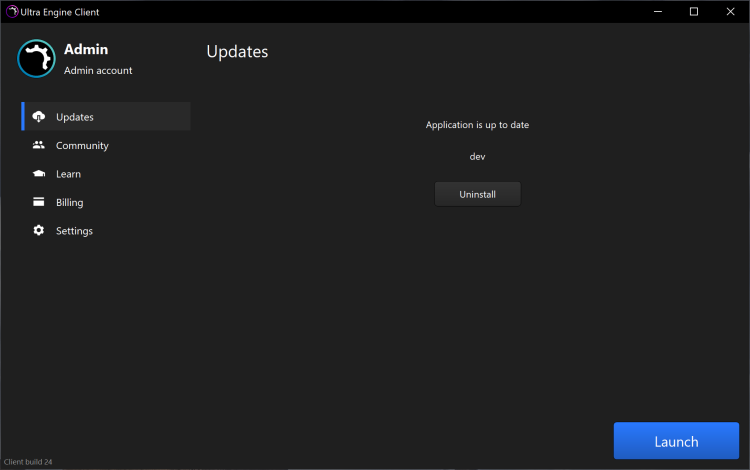Click the Community people icon
The width and height of the screenshot is (750, 470).
39,145
